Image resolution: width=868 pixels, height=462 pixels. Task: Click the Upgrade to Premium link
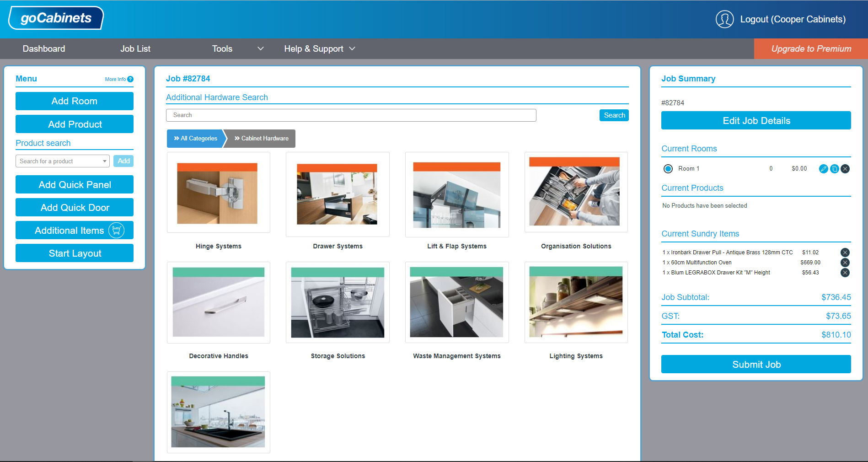click(810, 48)
